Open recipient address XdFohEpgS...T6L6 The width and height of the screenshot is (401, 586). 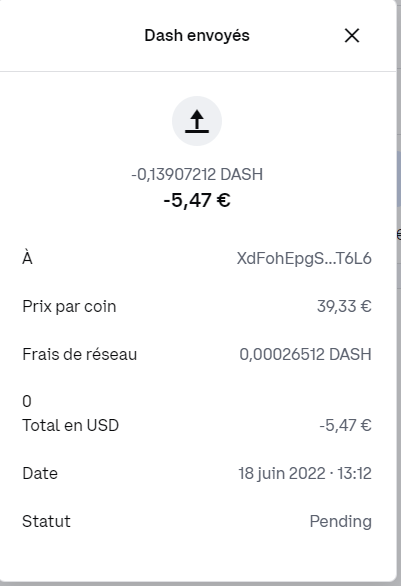304,258
